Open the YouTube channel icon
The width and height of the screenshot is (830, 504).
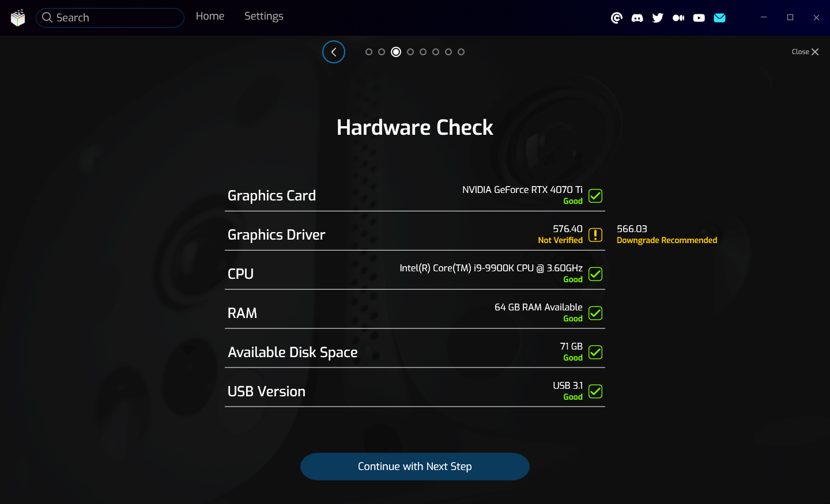click(x=699, y=18)
